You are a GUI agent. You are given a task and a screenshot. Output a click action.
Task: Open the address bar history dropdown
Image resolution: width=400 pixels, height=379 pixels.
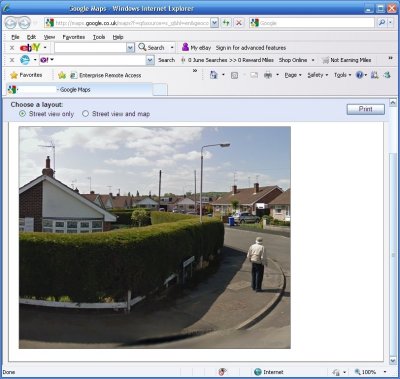pos(215,23)
